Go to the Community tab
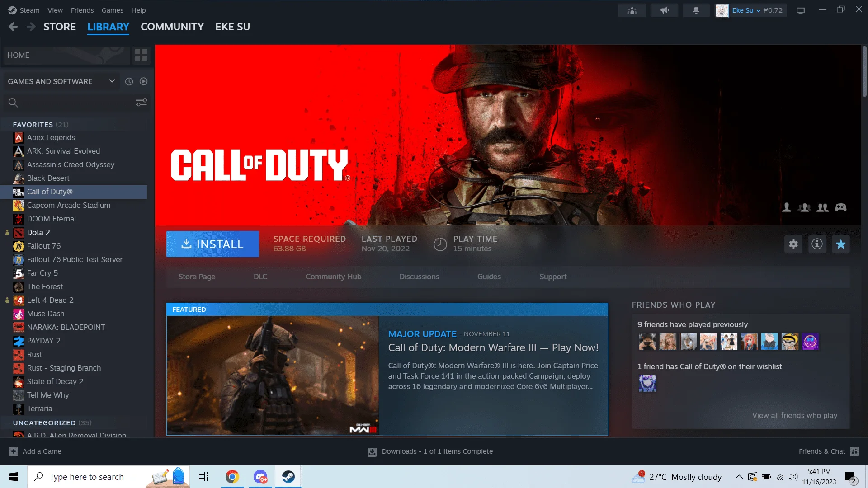 point(172,27)
